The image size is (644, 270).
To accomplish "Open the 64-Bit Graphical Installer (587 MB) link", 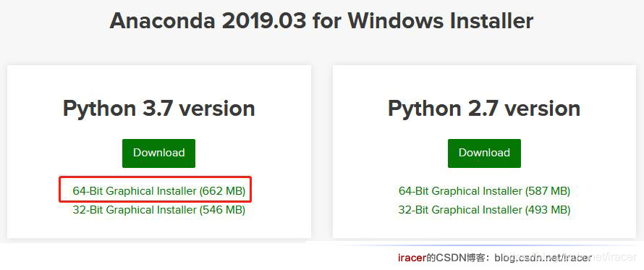I will [484, 191].
